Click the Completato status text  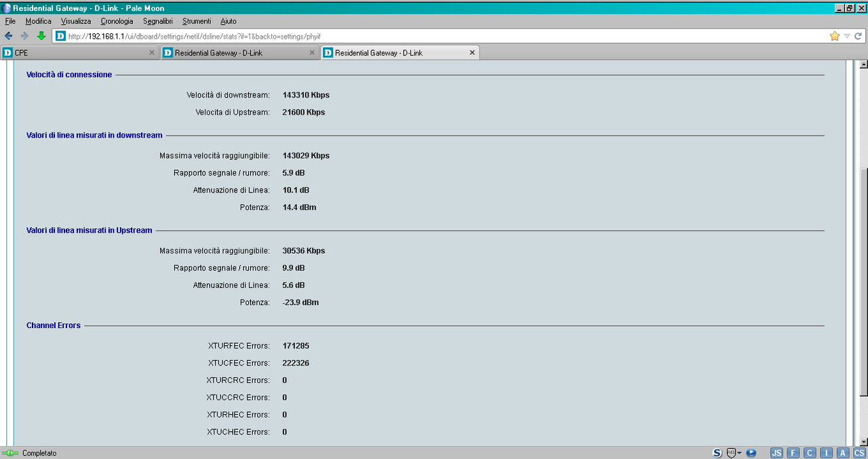point(39,453)
